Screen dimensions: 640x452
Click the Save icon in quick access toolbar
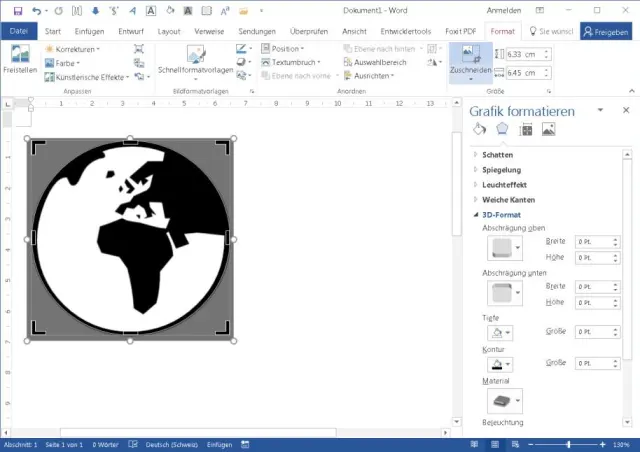click(17, 10)
